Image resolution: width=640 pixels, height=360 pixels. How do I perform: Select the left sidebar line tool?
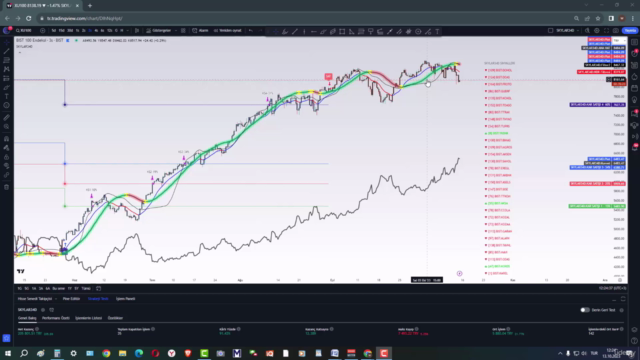click(x=6, y=51)
